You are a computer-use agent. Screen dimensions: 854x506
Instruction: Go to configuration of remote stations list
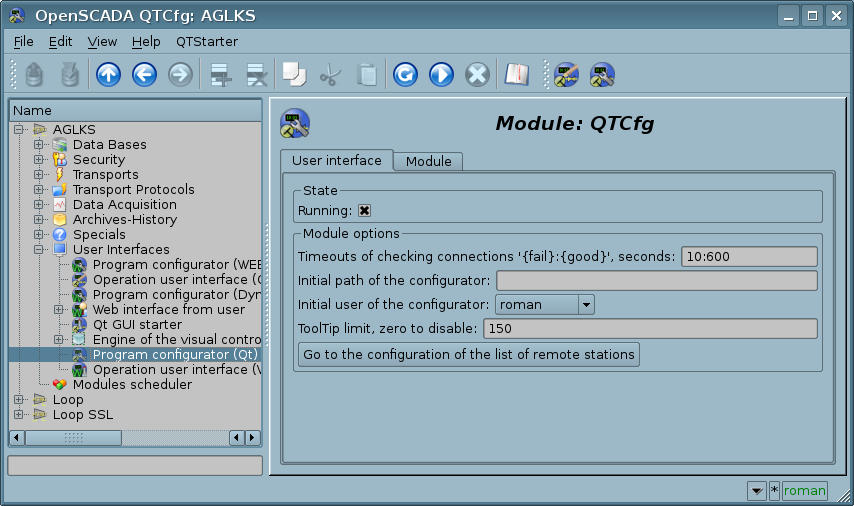point(469,355)
